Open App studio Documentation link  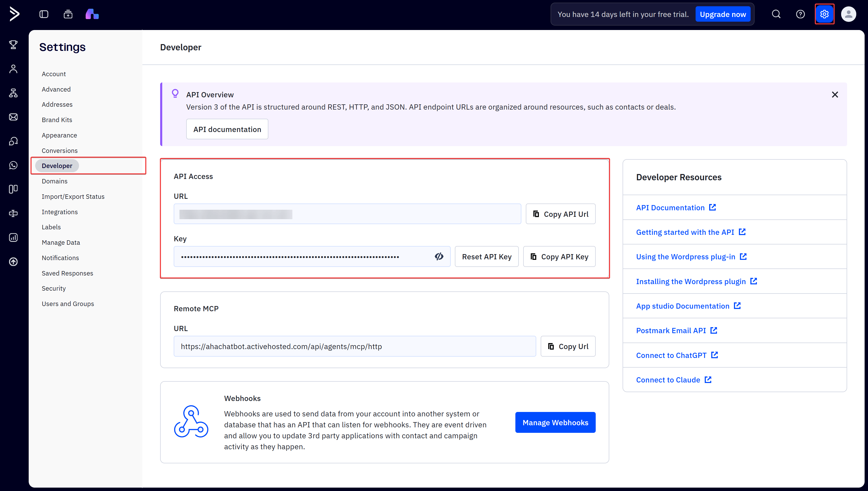(x=688, y=306)
